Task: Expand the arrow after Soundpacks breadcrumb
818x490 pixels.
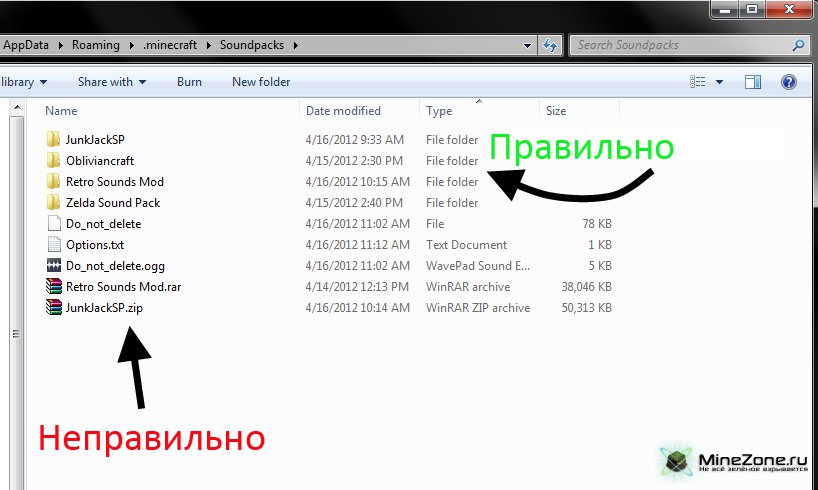Action: 297,45
